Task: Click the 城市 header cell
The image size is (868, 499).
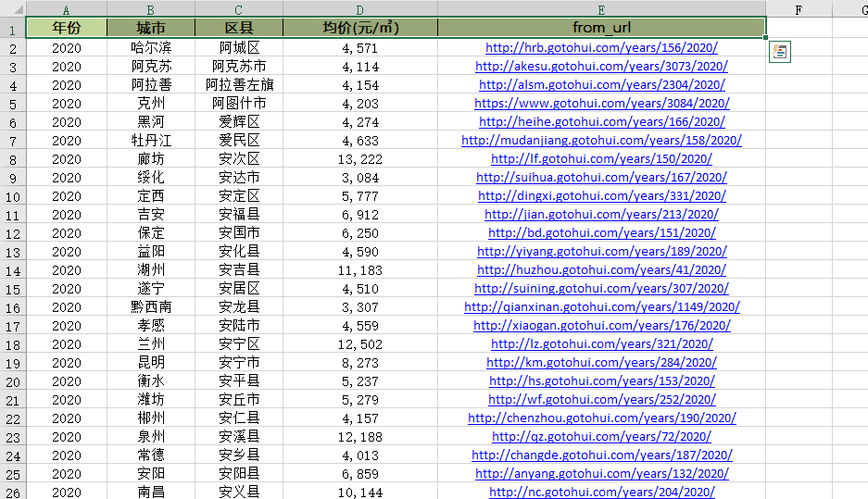Action: click(151, 28)
